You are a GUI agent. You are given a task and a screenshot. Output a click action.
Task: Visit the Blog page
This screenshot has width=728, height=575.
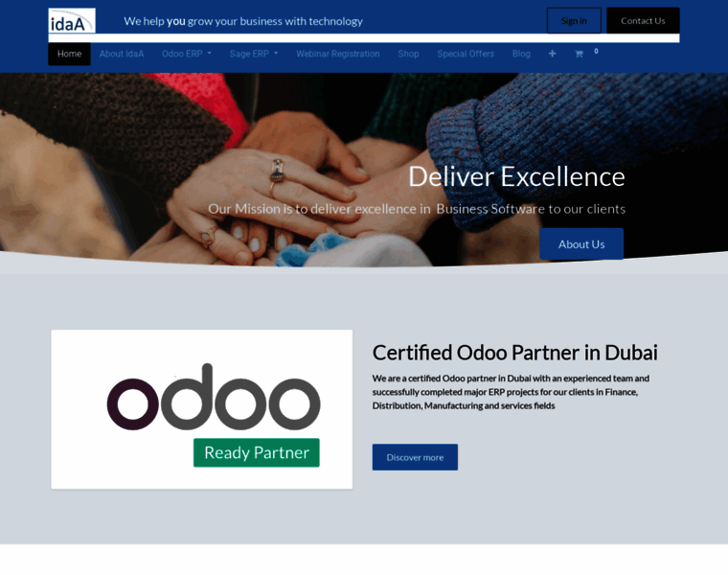pyautogui.click(x=521, y=54)
